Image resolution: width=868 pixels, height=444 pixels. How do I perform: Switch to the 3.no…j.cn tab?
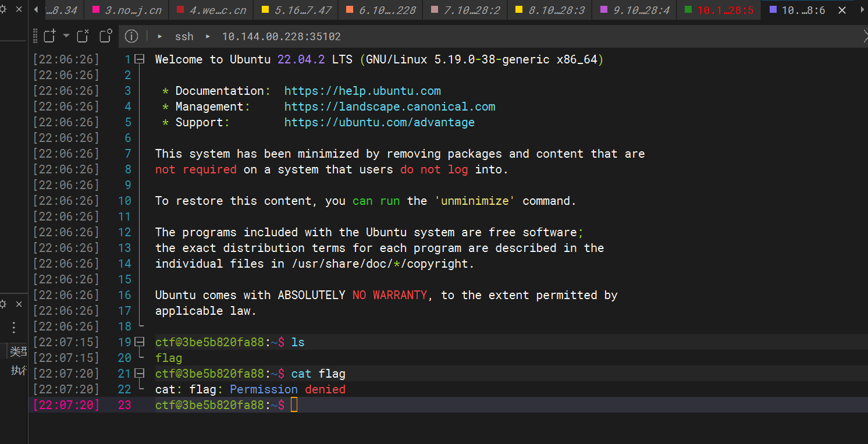[127, 10]
